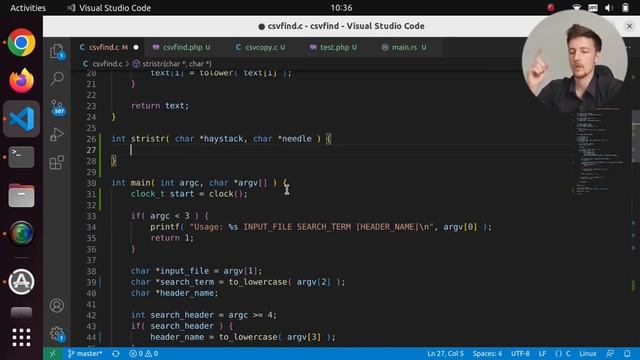Open the Extensions view
Screen dimensions: 640x360
(x=57, y=162)
